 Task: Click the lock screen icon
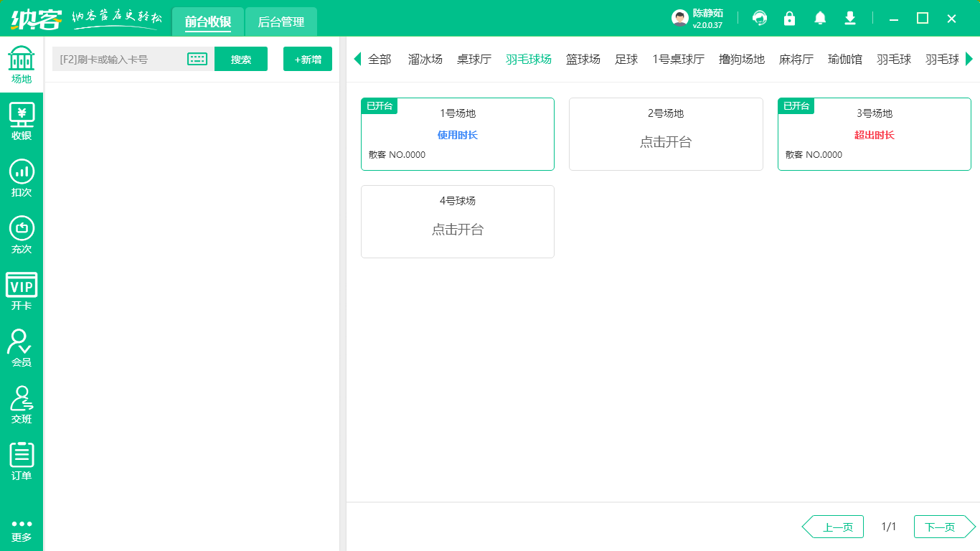pyautogui.click(x=789, y=18)
